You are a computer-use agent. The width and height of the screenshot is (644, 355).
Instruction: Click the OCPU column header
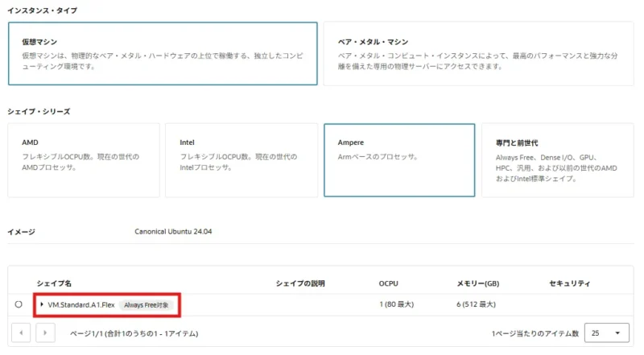(389, 283)
